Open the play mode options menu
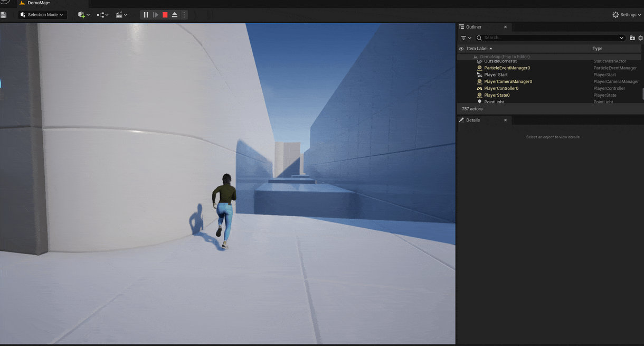 click(184, 15)
